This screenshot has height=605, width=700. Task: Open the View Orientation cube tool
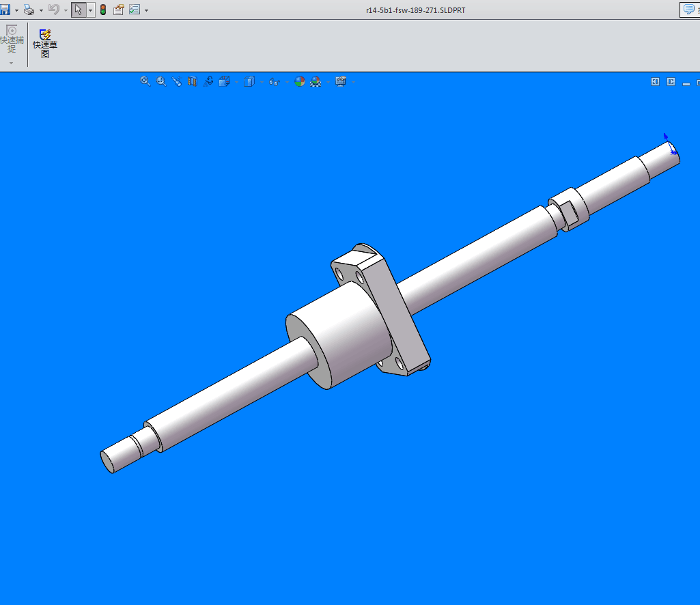tap(224, 81)
